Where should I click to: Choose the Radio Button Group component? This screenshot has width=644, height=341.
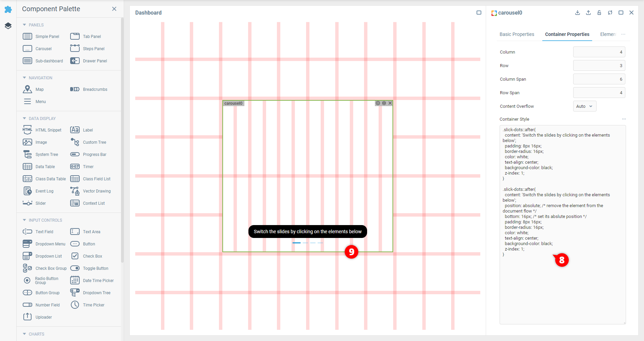(x=41, y=280)
